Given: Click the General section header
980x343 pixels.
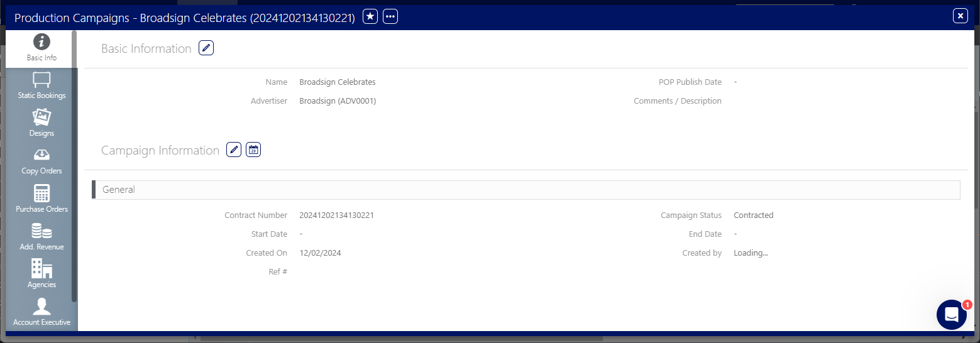Looking at the screenshot, I should 527,189.
